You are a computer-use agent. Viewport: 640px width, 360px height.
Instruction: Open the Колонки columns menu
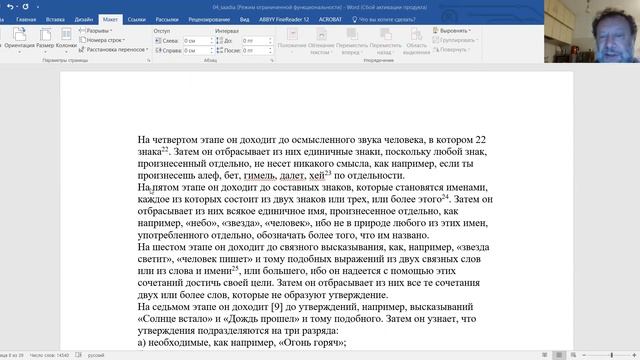pos(66,40)
